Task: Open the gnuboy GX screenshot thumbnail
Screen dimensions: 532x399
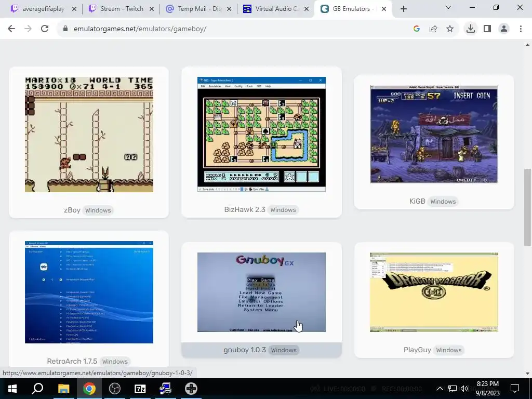Action: (x=261, y=292)
